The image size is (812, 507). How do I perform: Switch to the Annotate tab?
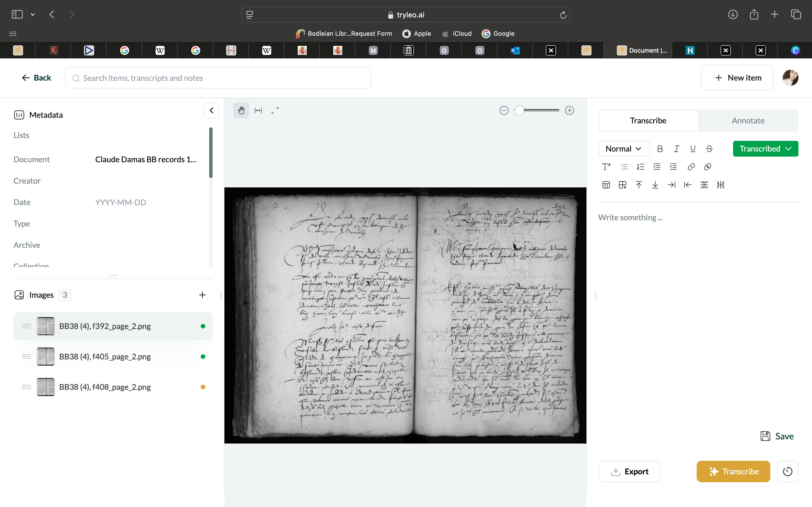(x=748, y=120)
